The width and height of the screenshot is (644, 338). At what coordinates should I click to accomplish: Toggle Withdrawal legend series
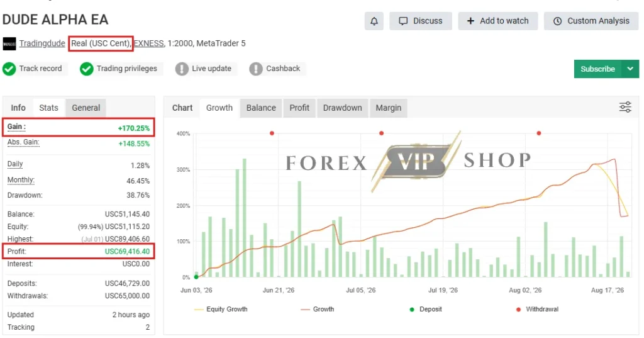[537, 309]
